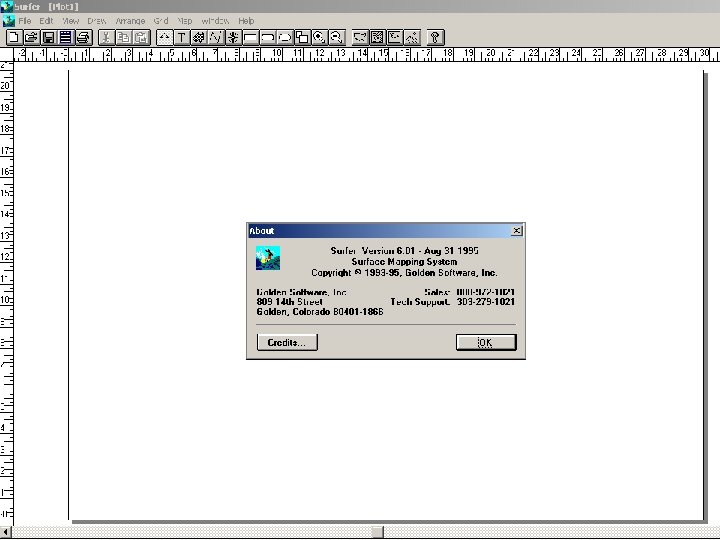This screenshot has height=540, width=720.
Task: Activate the Select pointer tool
Action: [x=164, y=37]
